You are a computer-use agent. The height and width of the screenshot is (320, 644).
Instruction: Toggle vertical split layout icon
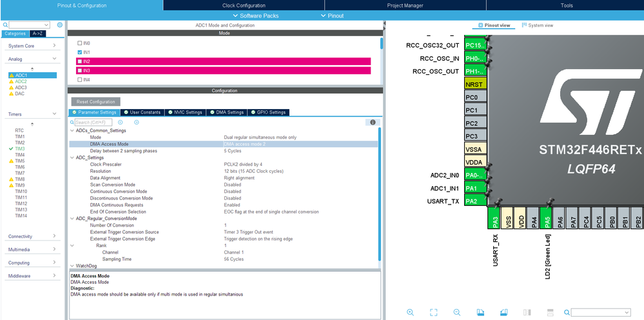pyautogui.click(x=527, y=312)
